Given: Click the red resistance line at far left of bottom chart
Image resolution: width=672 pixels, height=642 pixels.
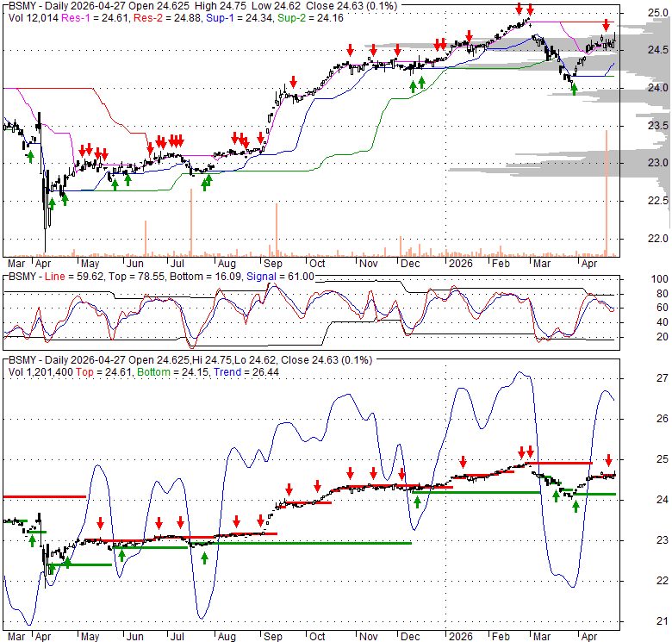Looking at the screenshot, I should coord(43,496).
